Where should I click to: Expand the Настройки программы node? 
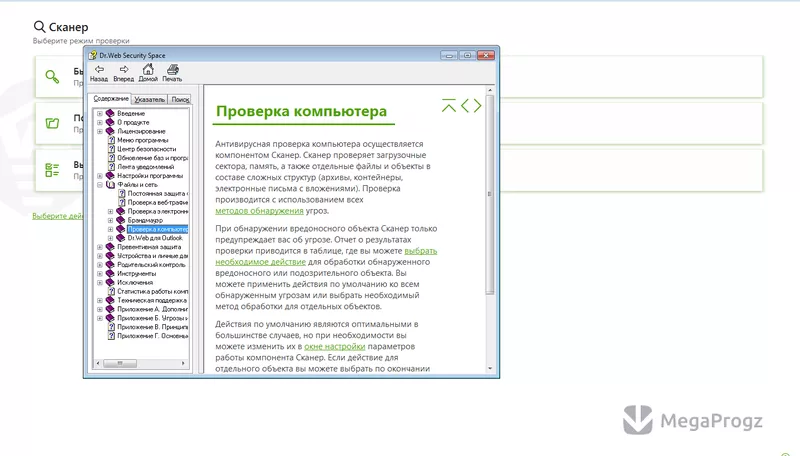pyautogui.click(x=100, y=175)
